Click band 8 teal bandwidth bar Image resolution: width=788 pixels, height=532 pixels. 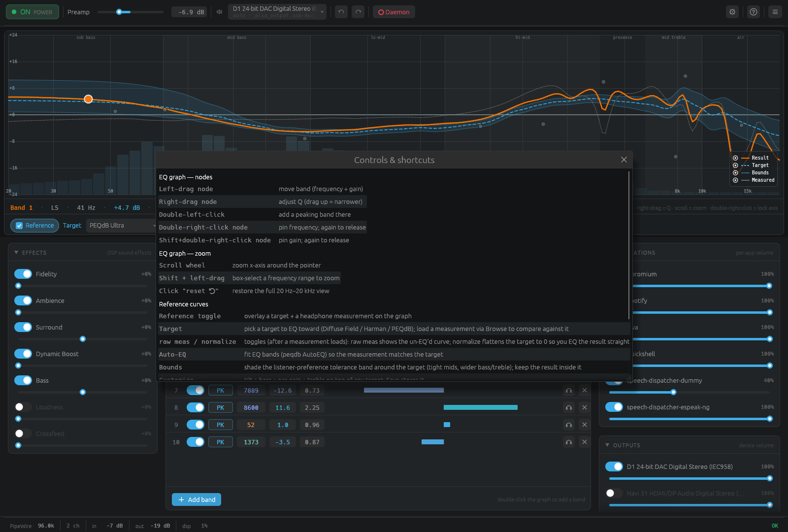coord(481,407)
